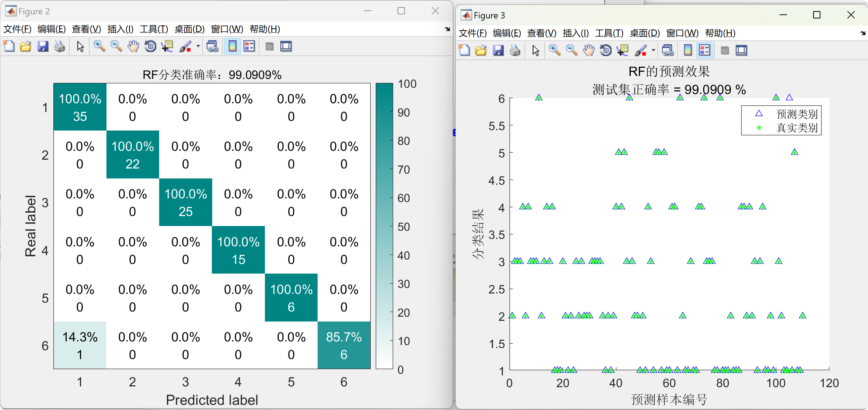This screenshot has width=868, height=410.
Task: Toggle colorbar off in Figure 2 toolbar
Action: coord(232,46)
